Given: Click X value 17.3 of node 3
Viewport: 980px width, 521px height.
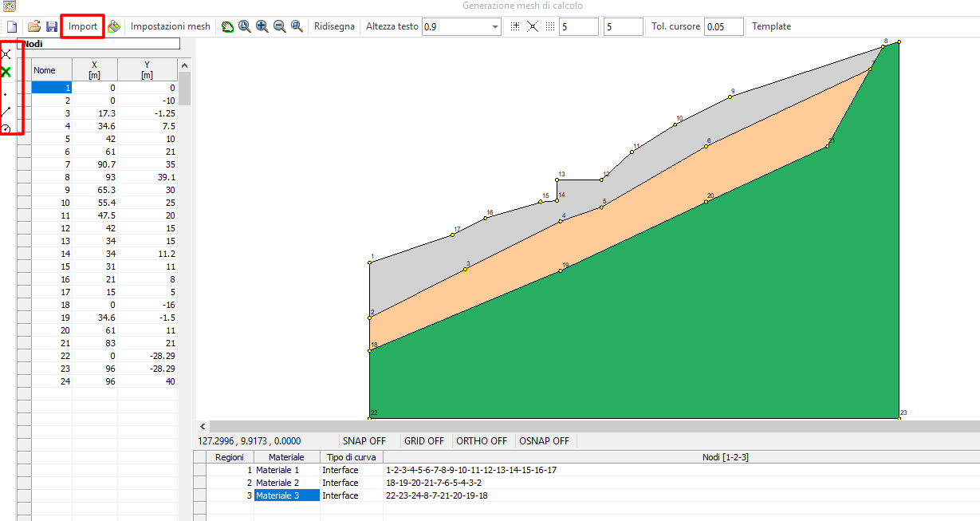Looking at the screenshot, I should pos(94,113).
